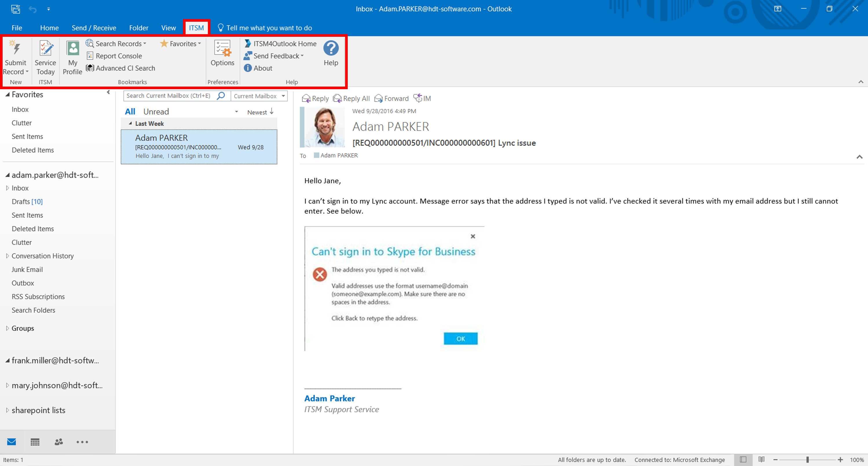The height and width of the screenshot is (466, 868).
Task: Select Adam PARKER email in list
Action: (199, 147)
